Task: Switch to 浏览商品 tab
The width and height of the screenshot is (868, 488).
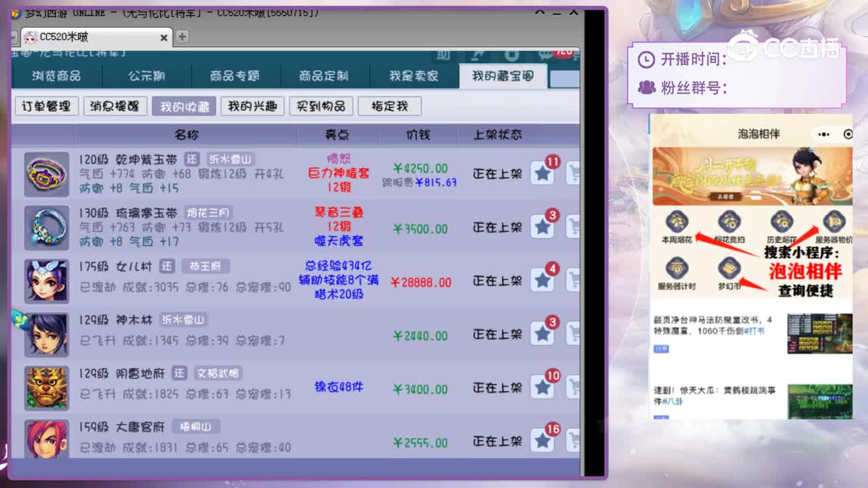Action: pyautogui.click(x=56, y=76)
